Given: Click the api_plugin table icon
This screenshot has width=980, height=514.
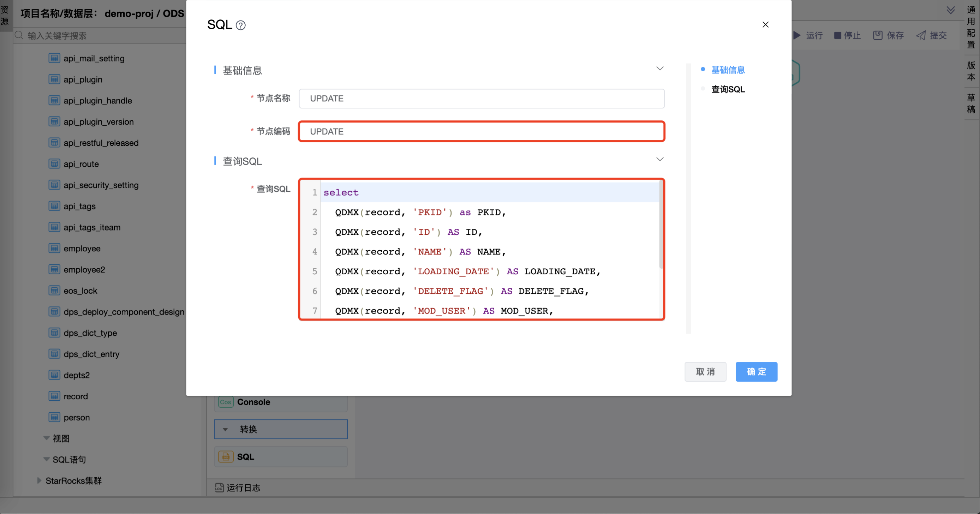Looking at the screenshot, I should (54, 79).
